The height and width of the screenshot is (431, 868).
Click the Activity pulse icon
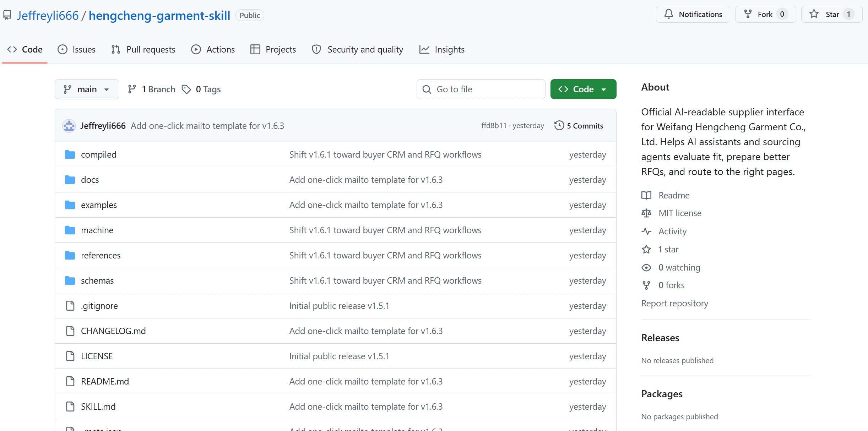(x=646, y=231)
